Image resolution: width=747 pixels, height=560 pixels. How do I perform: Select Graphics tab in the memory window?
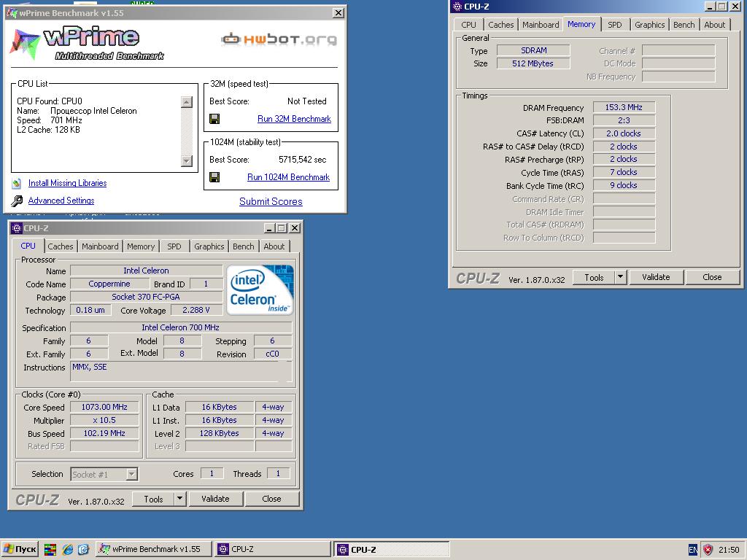[650, 25]
